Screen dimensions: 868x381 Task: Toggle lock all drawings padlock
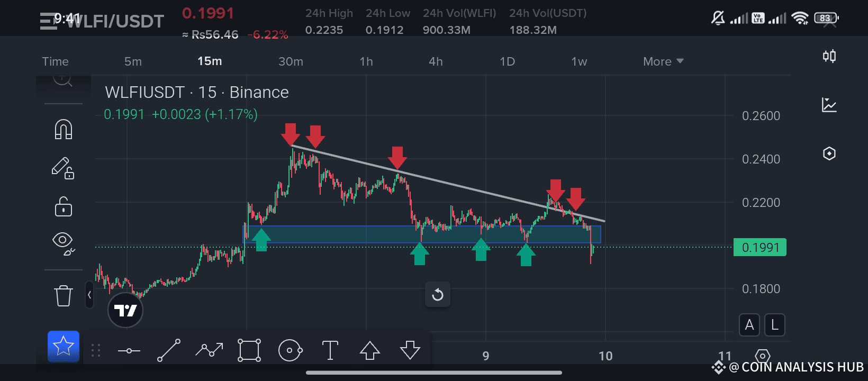click(x=64, y=206)
